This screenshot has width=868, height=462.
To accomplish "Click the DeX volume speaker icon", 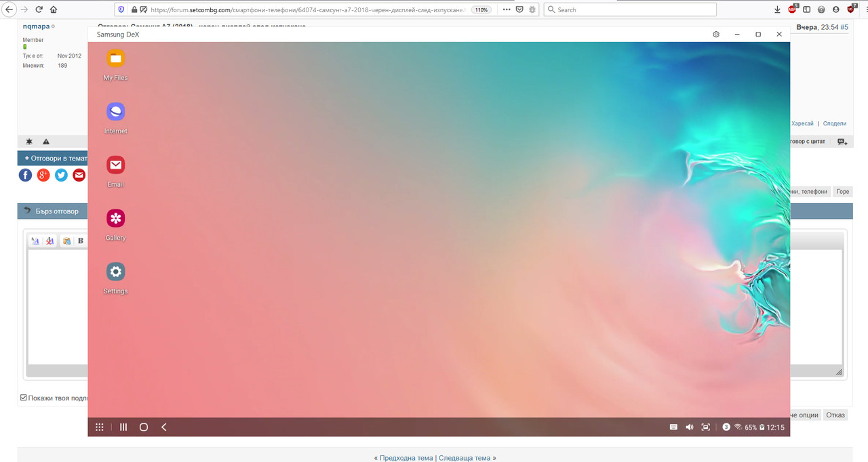I will point(690,427).
